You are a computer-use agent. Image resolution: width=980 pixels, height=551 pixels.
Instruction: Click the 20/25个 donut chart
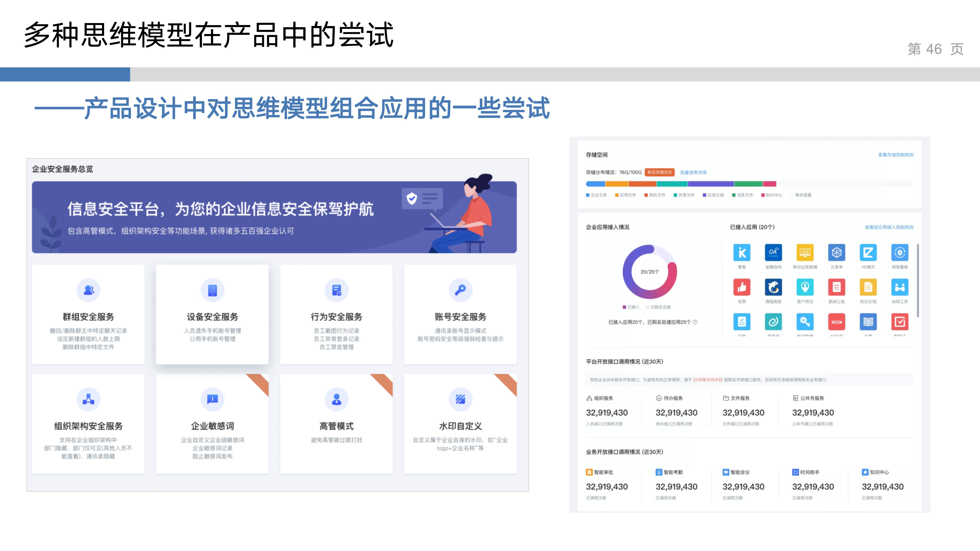click(650, 272)
